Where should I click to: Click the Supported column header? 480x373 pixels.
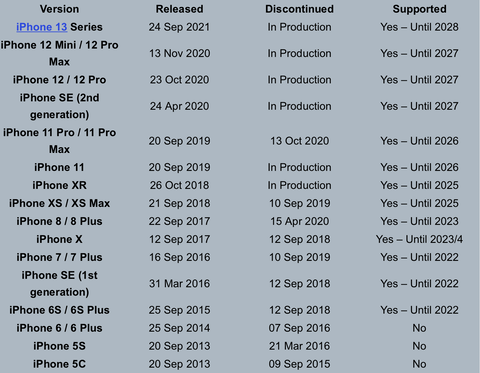tap(419, 9)
